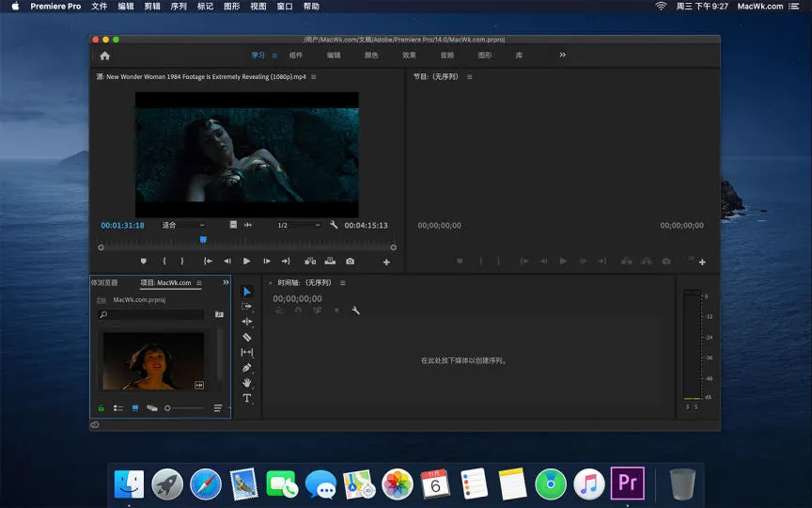Screen dimensions: 812x508
Task: Expand the Project panel group overflow chevrons
Action: pyautogui.click(x=226, y=282)
